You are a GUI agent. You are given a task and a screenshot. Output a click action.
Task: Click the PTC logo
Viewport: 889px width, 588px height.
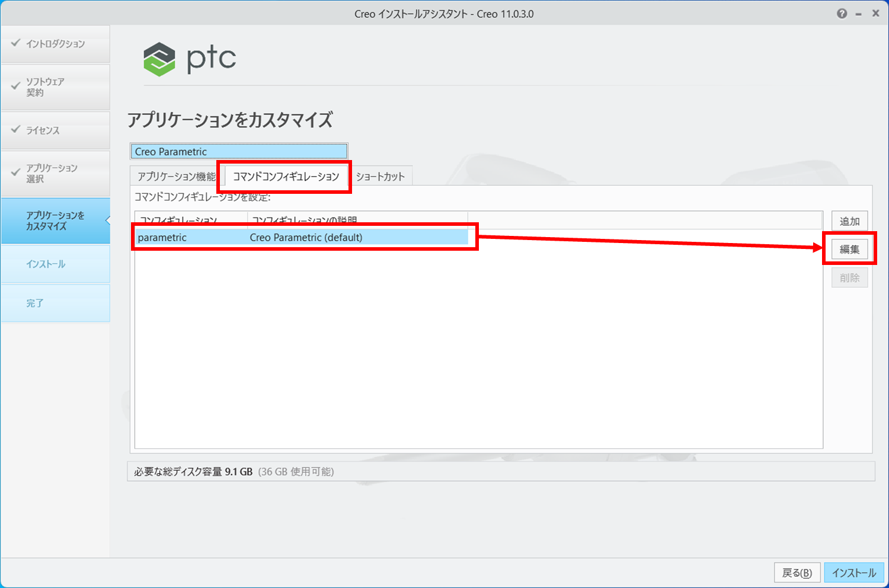tap(190, 59)
